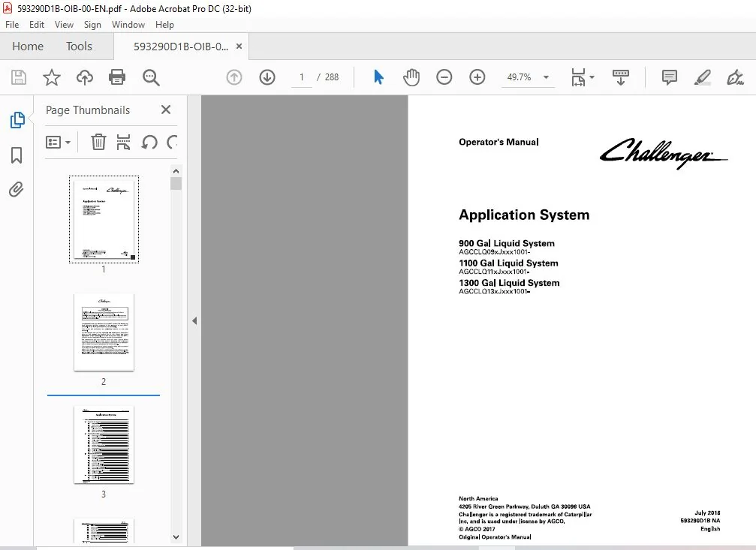Screen dimensions: 756x550
Task: Close the Page Thumbnails panel
Action: [166, 110]
